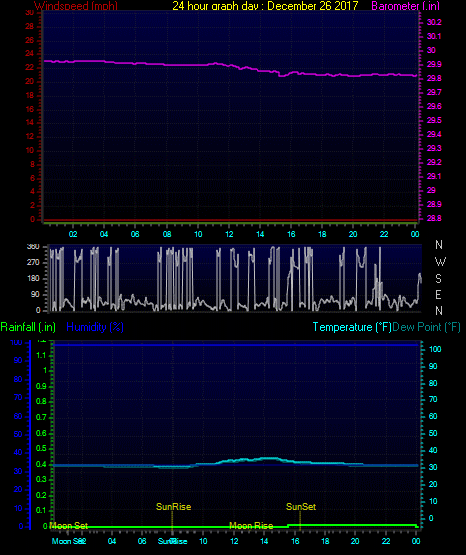Image resolution: width=466 pixels, height=555 pixels.
Task: Click the 0.5 rainfall scale value
Action: 41,448
